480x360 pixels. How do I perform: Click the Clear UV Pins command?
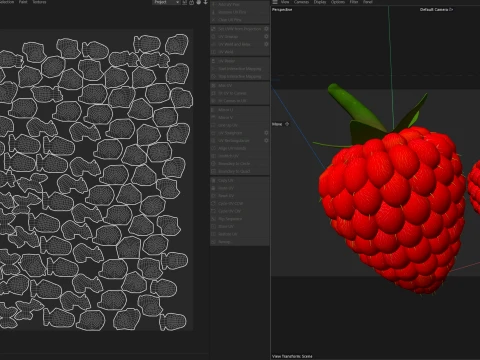pyautogui.click(x=239, y=20)
